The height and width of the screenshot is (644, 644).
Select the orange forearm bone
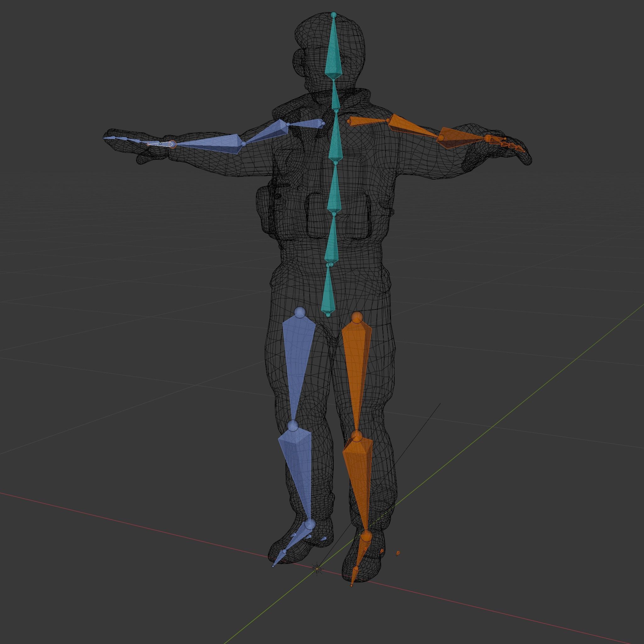(462, 137)
